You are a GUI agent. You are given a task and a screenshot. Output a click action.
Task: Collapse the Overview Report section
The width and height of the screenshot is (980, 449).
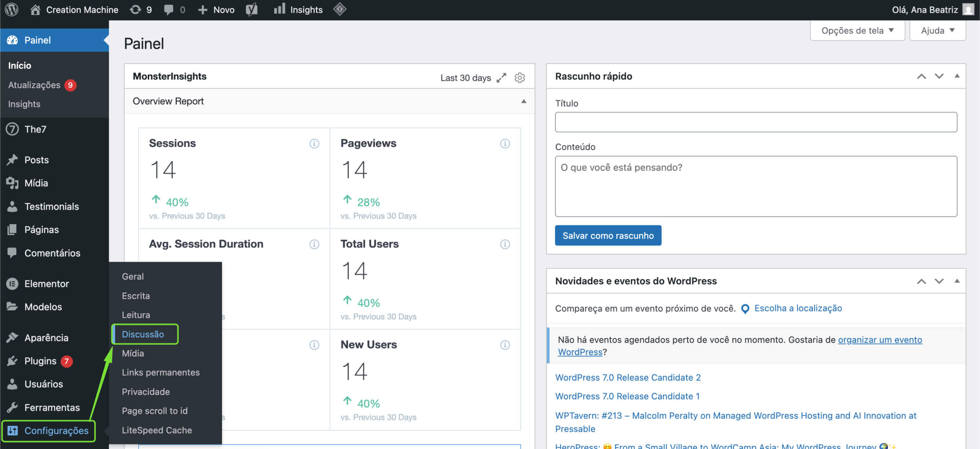pyautogui.click(x=524, y=101)
